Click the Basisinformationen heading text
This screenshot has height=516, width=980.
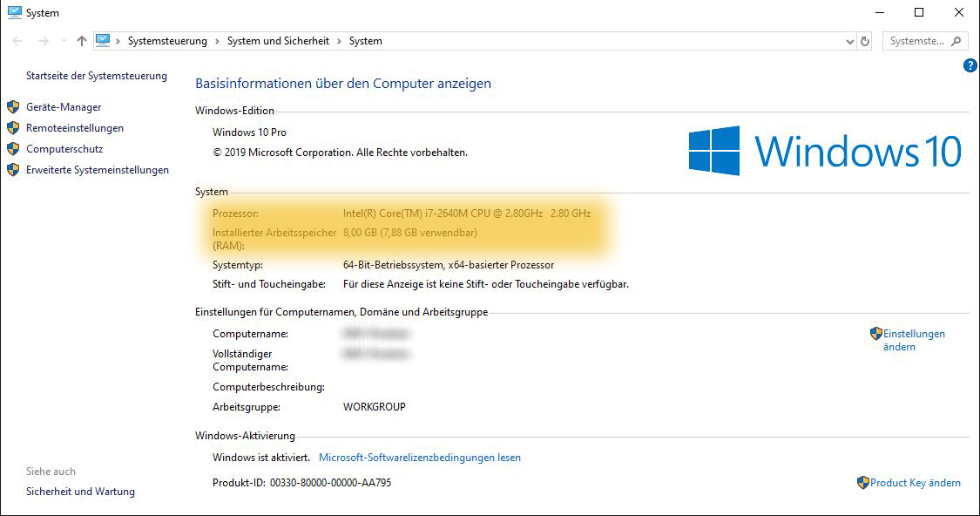[x=343, y=83]
